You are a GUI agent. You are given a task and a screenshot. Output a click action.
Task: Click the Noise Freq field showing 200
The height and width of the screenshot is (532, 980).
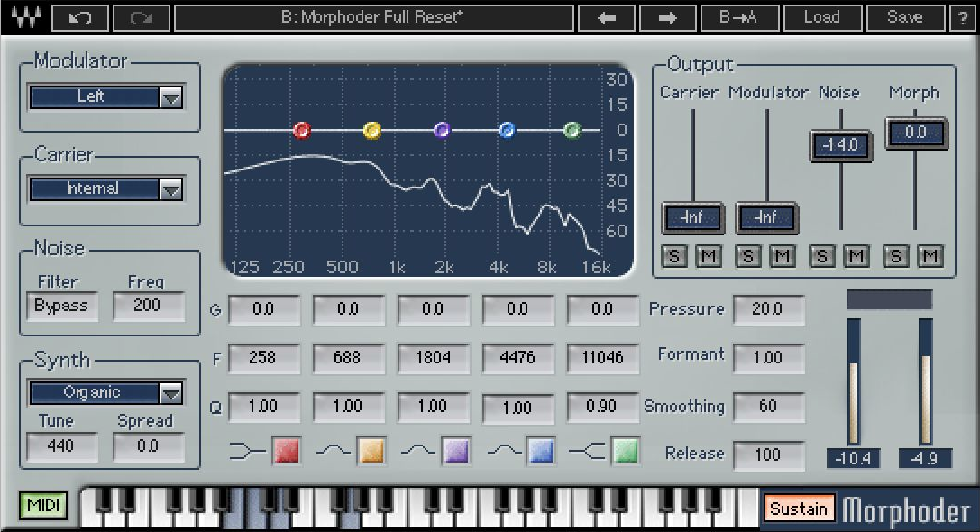pos(148,307)
